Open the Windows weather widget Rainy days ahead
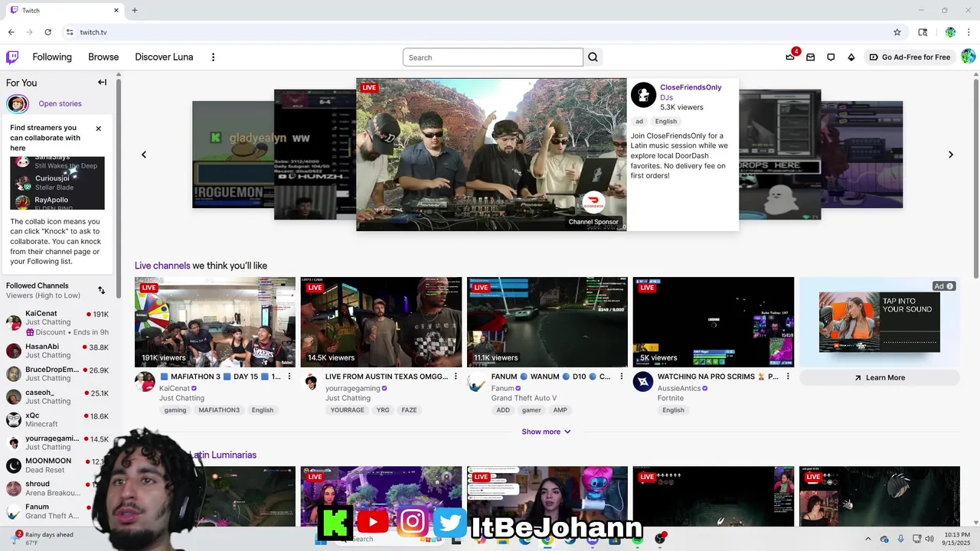 pyautogui.click(x=43, y=539)
